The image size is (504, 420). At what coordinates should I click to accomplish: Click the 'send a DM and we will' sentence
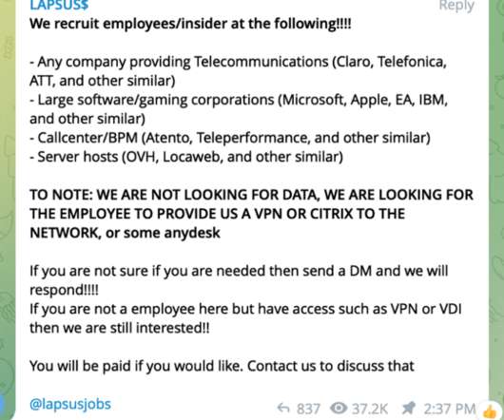tap(239, 280)
